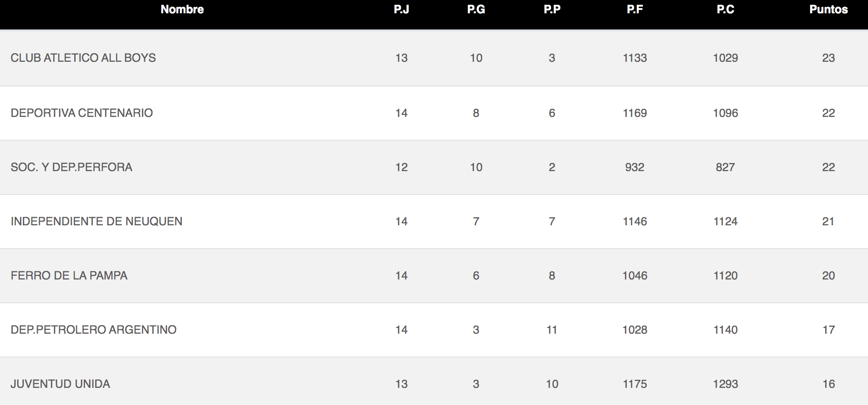
Task: Select Perfora P.F value 932
Action: coord(635,167)
